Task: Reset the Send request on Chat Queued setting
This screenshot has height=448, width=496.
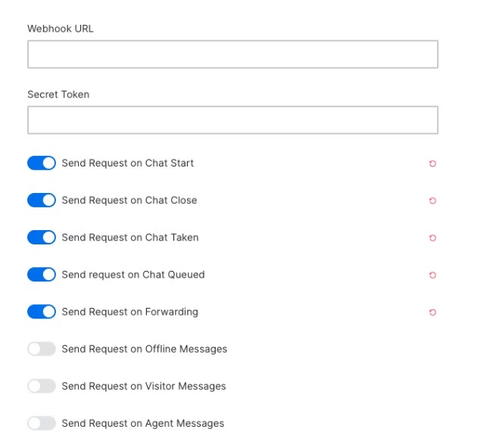Action: point(432,275)
